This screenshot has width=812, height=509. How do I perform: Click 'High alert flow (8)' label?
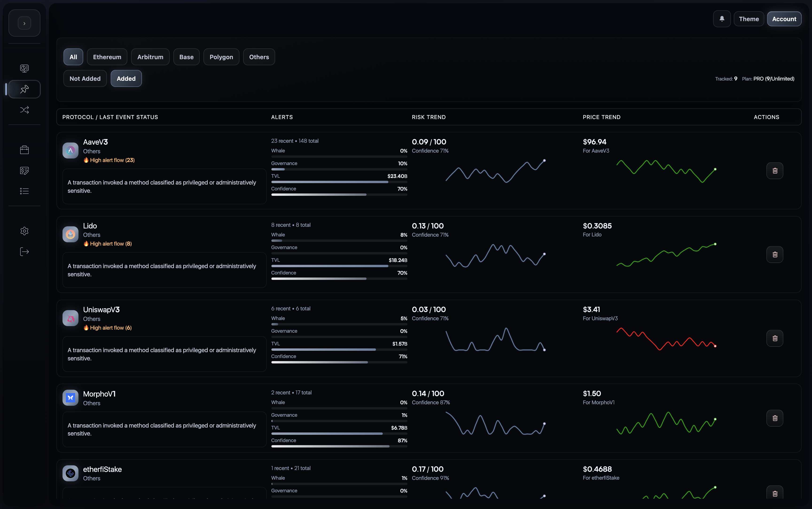(x=107, y=244)
